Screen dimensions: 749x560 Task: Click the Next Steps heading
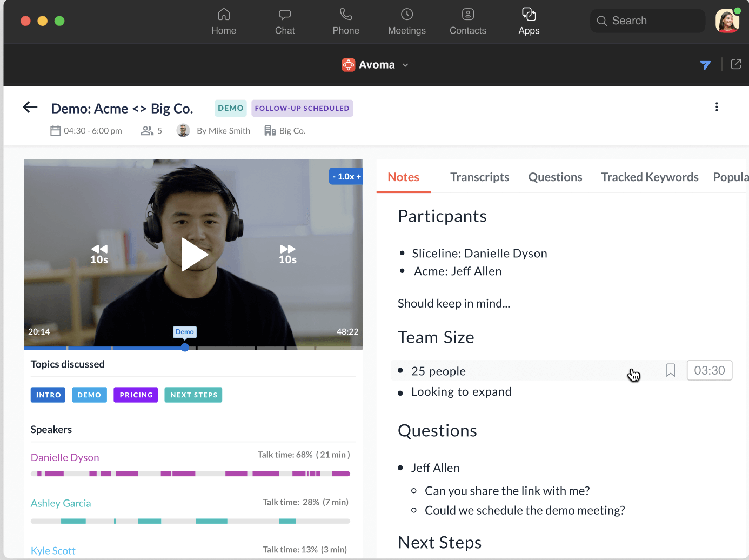click(x=439, y=542)
